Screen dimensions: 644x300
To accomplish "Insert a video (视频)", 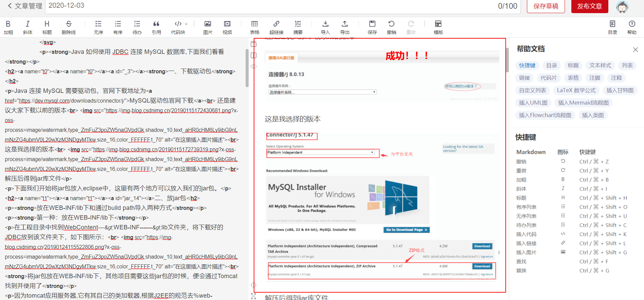I will coord(227,27).
